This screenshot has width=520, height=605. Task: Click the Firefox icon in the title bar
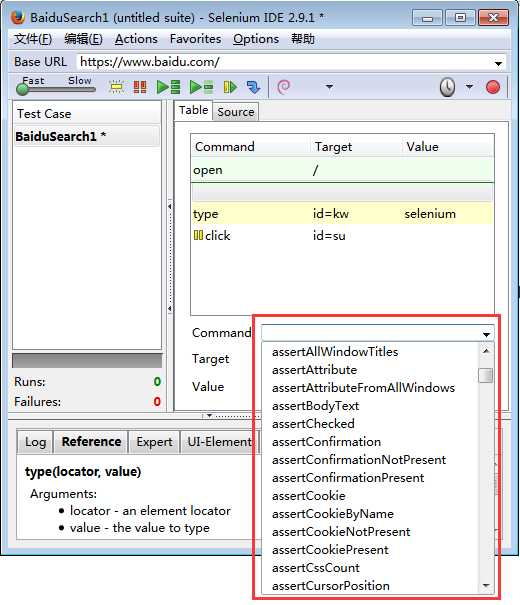(x=18, y=18)
